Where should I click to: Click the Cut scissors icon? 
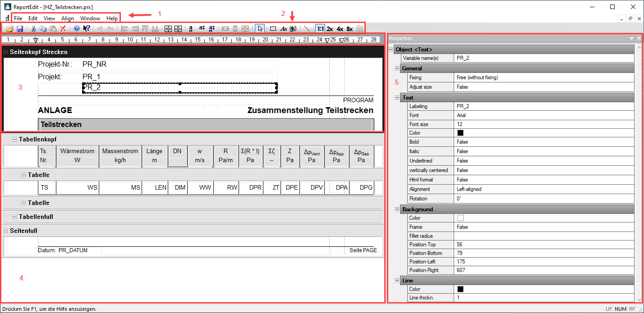tap(33, 28)
